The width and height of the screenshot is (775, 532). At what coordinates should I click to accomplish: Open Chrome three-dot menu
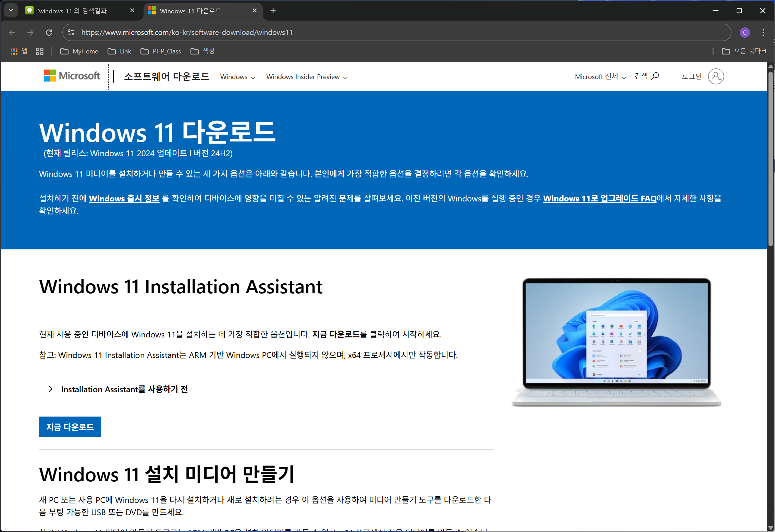pyautogui.click(x=763, y=33)
